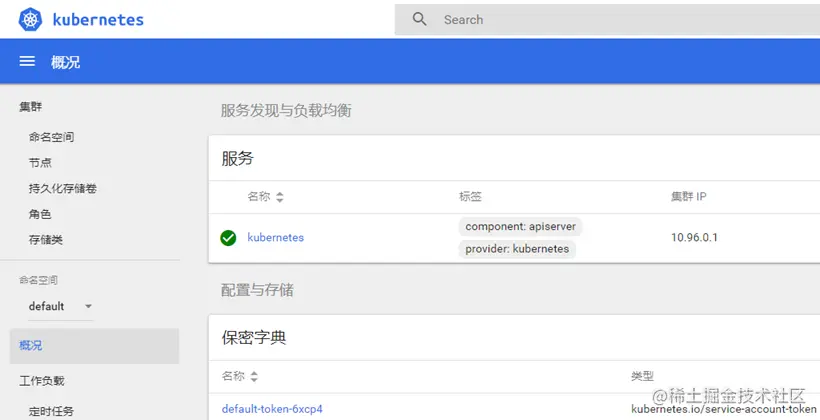Open the default-token-6xcp4 secret link
Viewport: 820px width, 420px height.
tap(272, 408)
